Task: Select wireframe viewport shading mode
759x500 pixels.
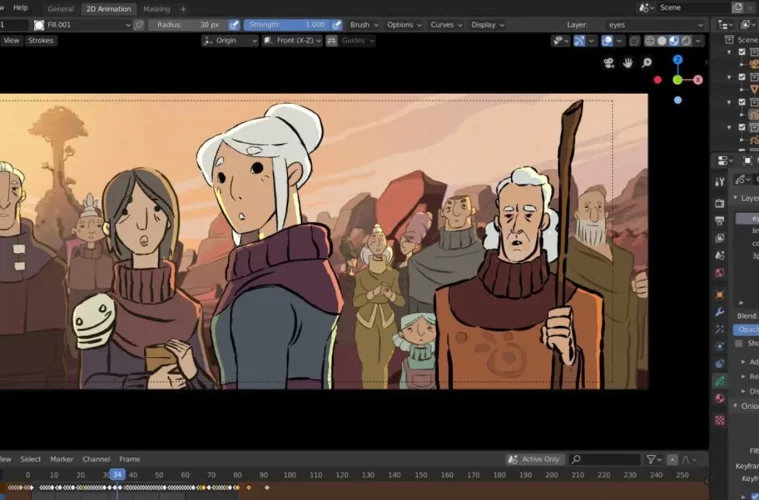Action: coord(650,41)
